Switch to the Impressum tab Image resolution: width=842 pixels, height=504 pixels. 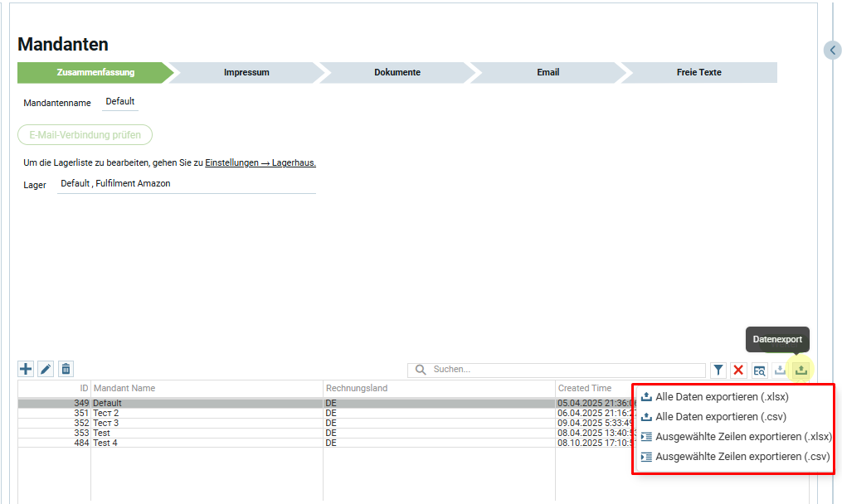(246, 72)
